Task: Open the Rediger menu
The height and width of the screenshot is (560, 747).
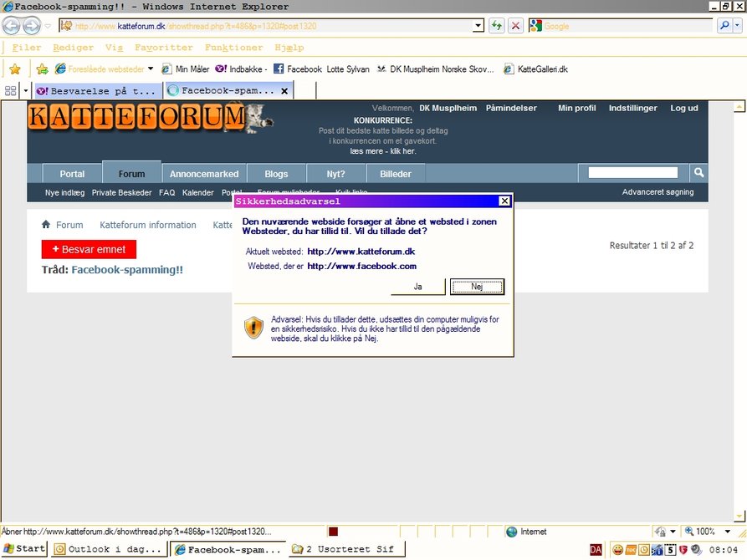Action: click(x=73, y=48)
